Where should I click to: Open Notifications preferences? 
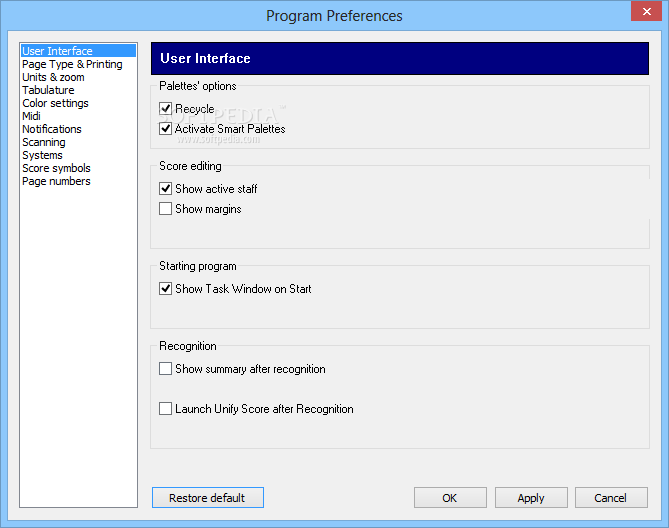[x=52, y=129]
